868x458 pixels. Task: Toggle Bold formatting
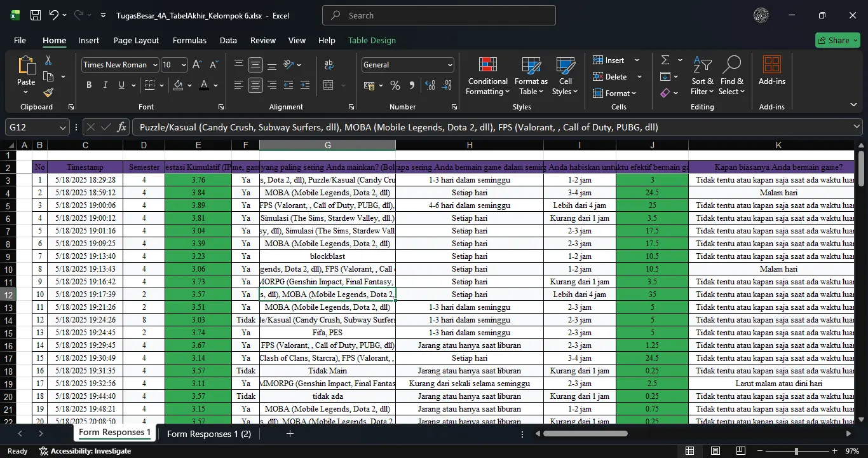pyautogui.click(x=89, y=85)
